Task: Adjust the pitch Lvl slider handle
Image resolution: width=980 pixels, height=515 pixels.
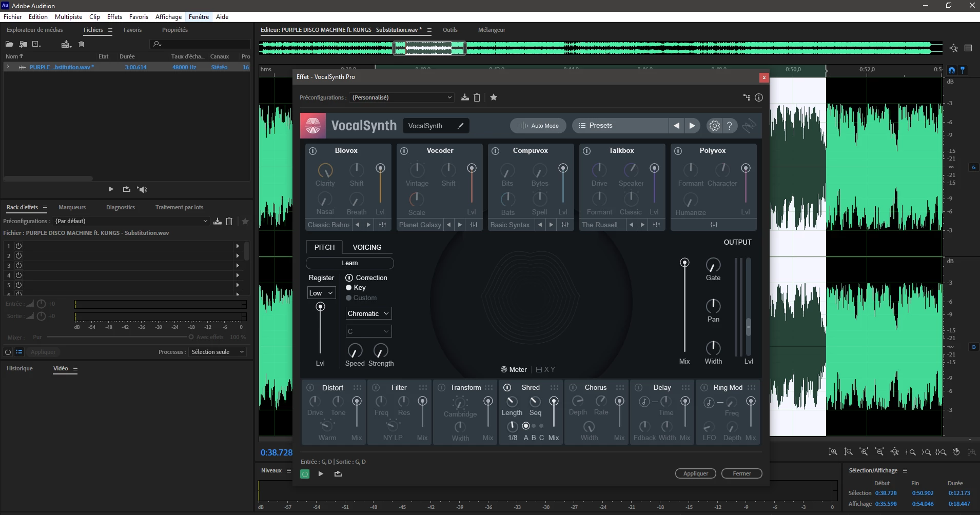Action: (320, 307)
